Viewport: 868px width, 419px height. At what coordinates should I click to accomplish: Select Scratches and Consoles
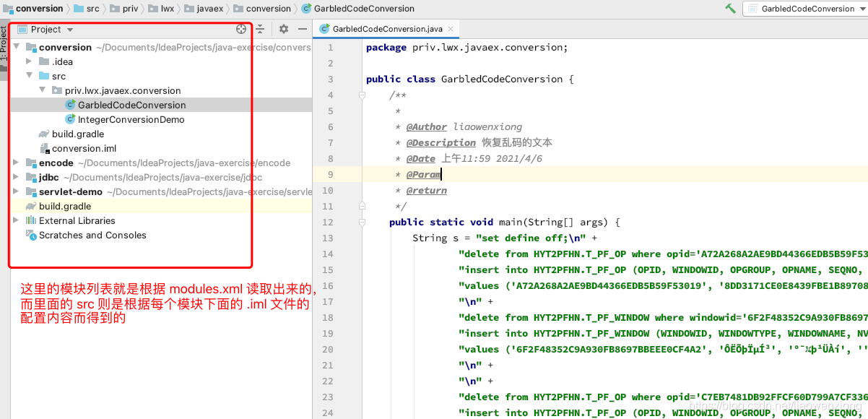point(92,235)
